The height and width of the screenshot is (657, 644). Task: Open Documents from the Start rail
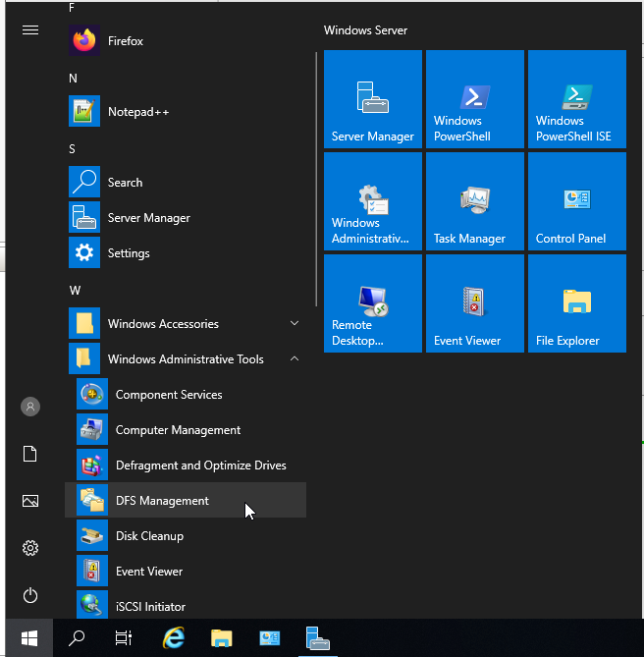[30, 454]
